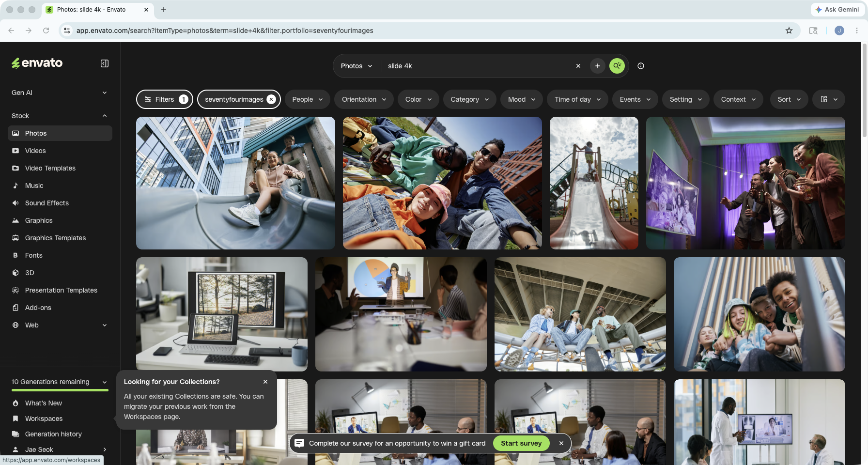Clear the slide 4k search text
This screenshot has width=868, height=465.
click(578, 66)
